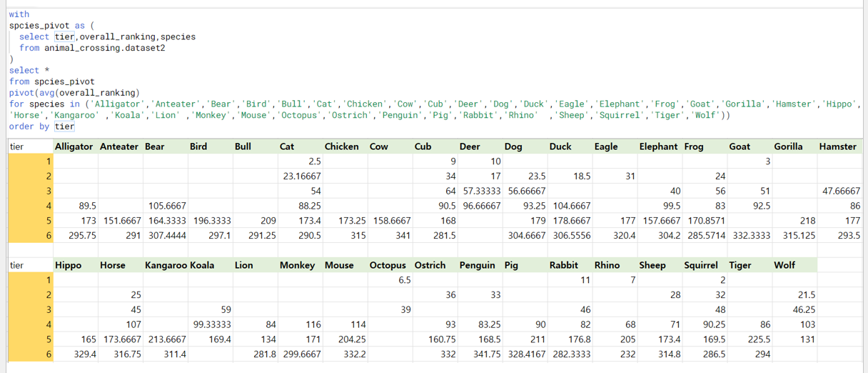Click the cell with value 96.66667

pos(482,206)
